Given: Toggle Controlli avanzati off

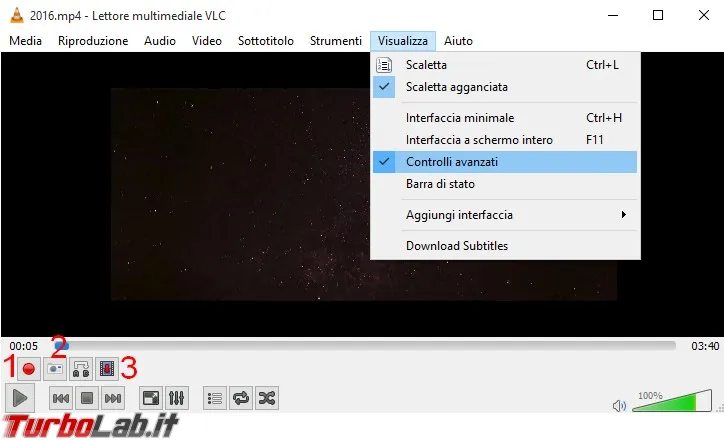Looking at the screenshot, I should click(x=505, y=162).
